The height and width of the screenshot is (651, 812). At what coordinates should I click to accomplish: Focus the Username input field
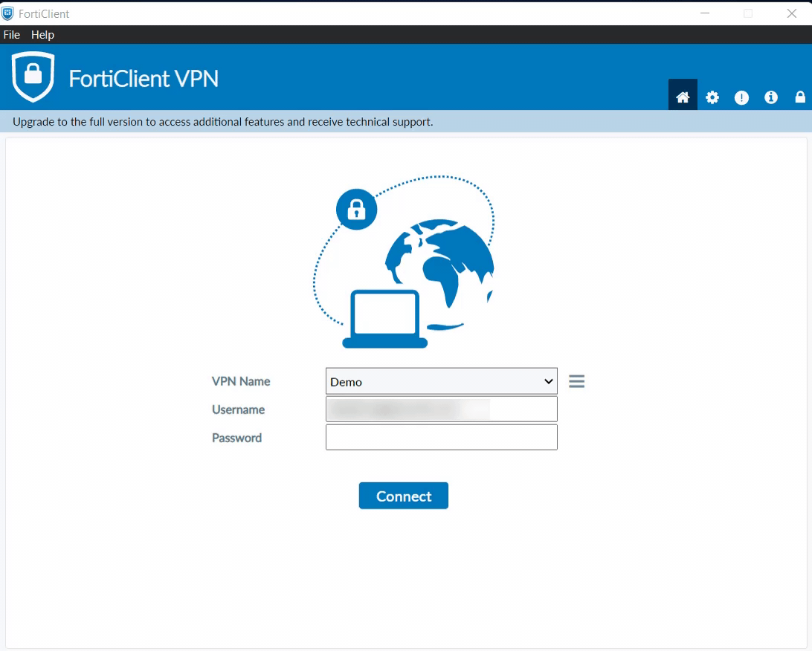tap(441, 409)
